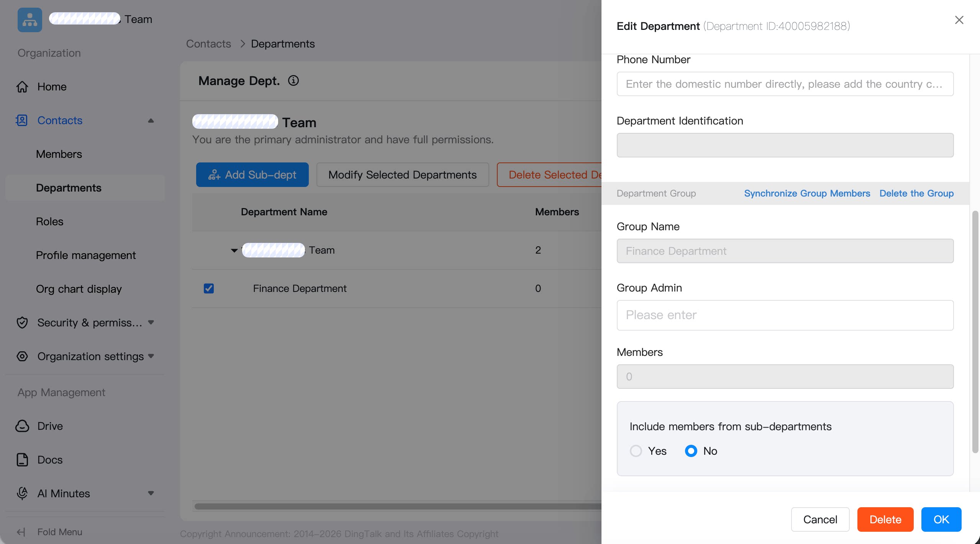This screenshot has width=980, height=544.
Task: Select the No radio button
Action: (x=691, y=451)
